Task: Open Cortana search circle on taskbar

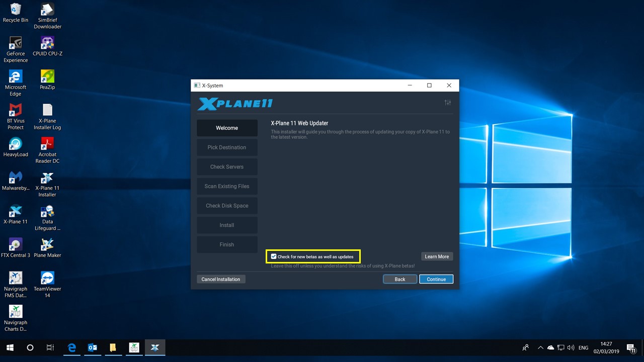Action: [x=30, y=347]
